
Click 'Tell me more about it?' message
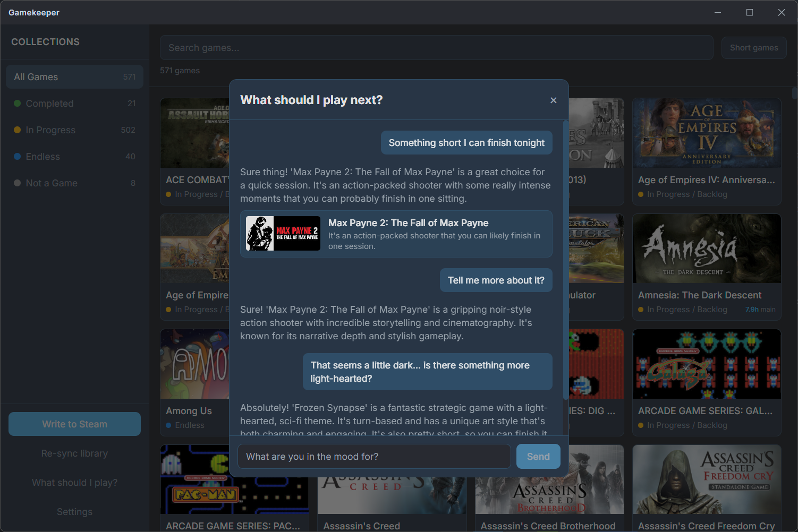pyautogui.click(x=496, y=280)
